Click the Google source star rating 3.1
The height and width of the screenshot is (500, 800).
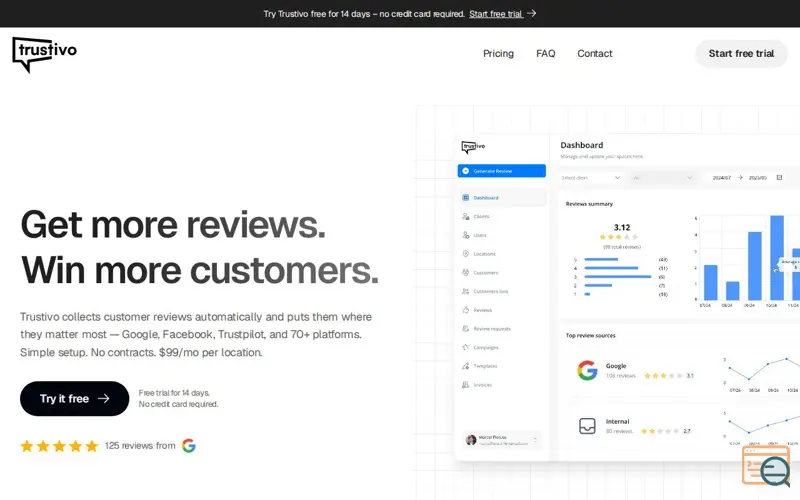pos(668,376)
